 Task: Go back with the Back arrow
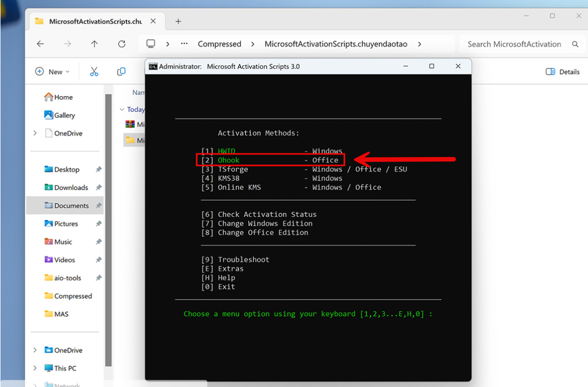click(x=41, y=44)
